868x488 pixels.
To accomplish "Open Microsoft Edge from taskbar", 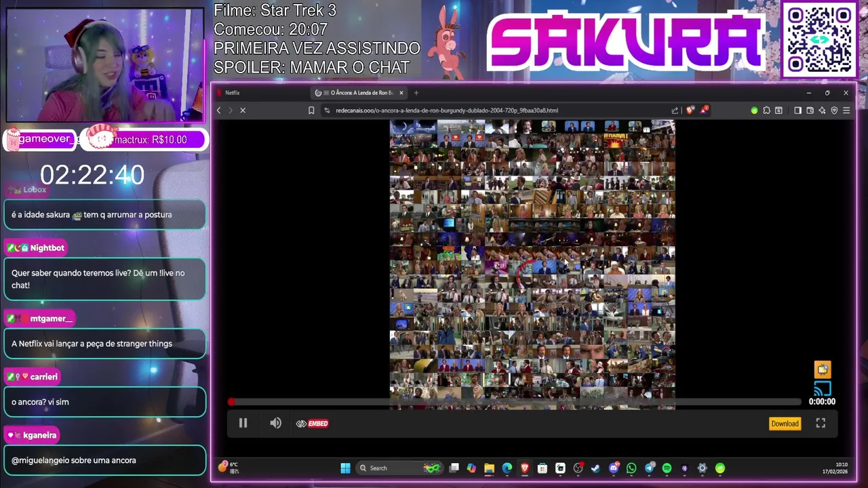I will point(507,468).
